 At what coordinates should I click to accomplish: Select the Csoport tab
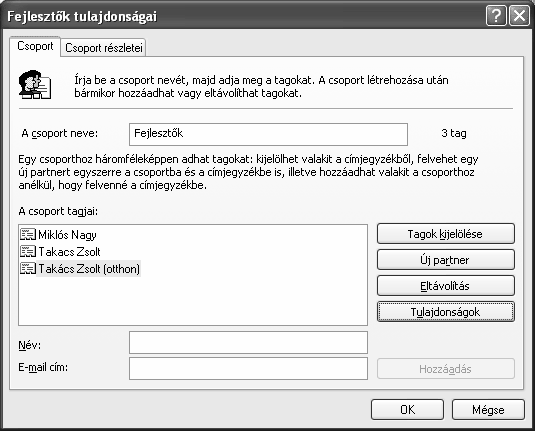pos(35,46)
